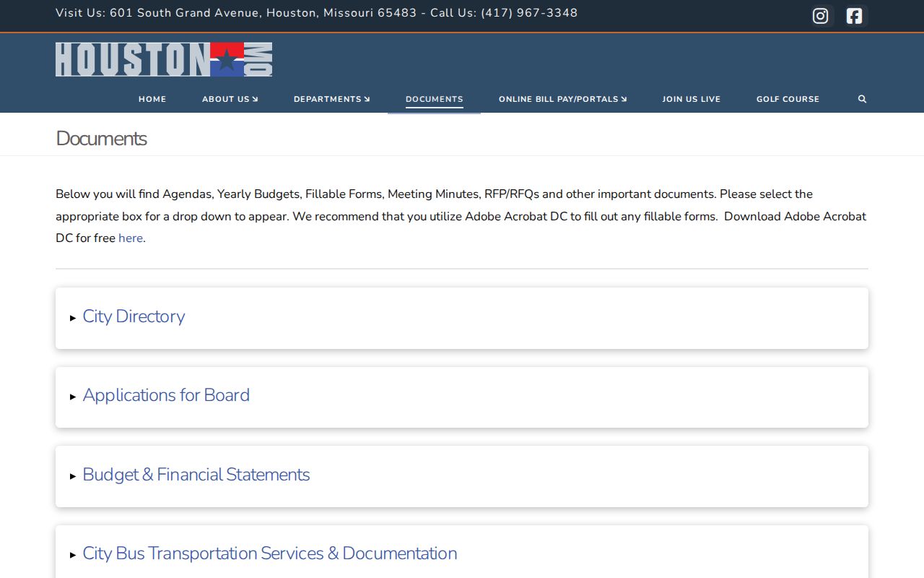924x578 pixels.
Task: Expand City Bus Transportation Services section
Action: (x=462, y=552)
